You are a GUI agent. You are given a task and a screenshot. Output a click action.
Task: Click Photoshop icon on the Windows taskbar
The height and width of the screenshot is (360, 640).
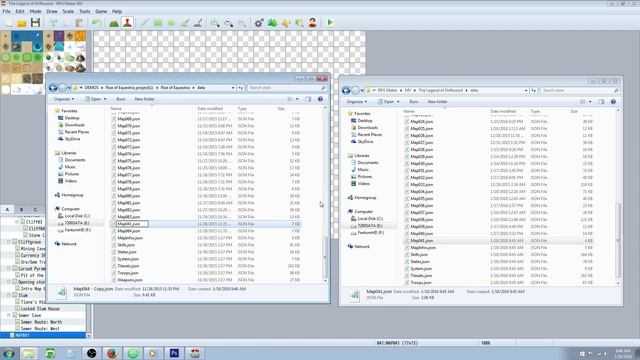click(174, 353)
